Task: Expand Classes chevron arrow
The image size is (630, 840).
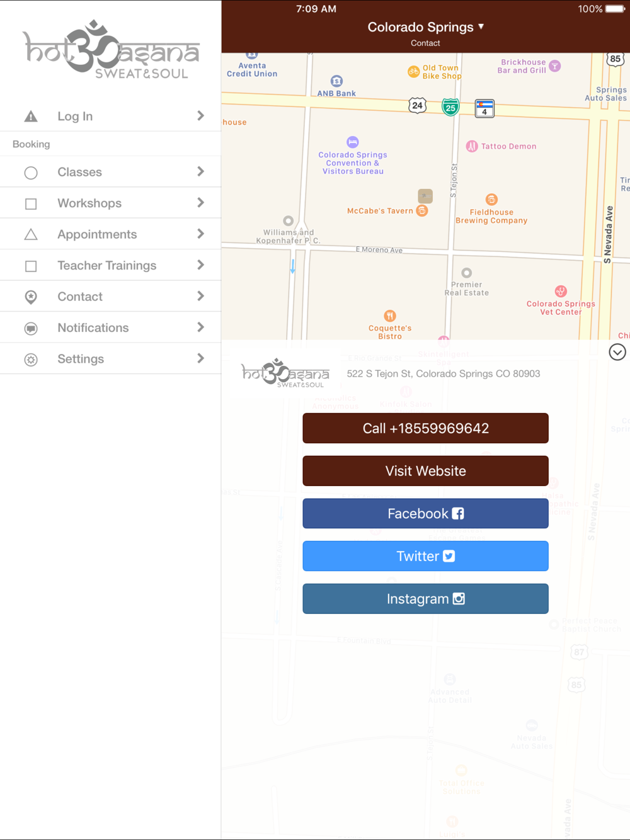Action: (x=200, y=171)
